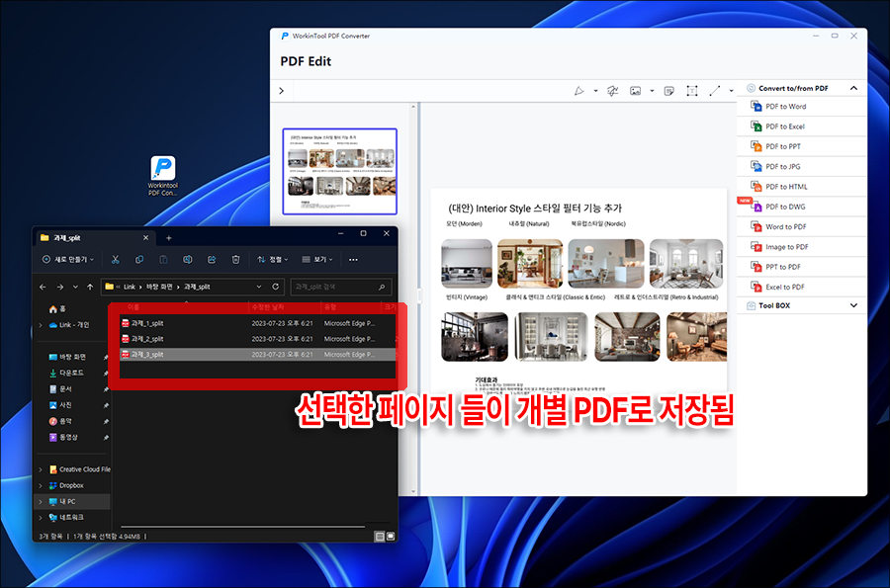
Task: Choose Excel to PDF conversion
Action: point(801,287)
